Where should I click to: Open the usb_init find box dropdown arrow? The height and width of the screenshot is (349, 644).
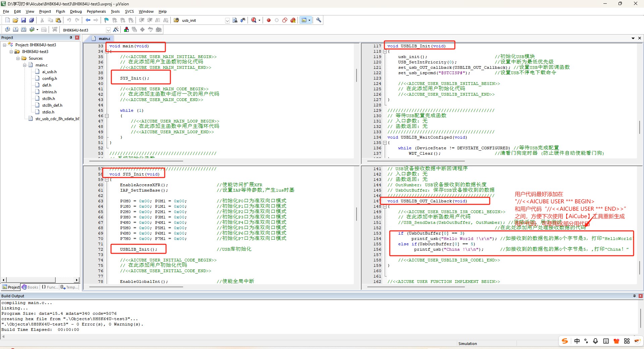[227, 20]
